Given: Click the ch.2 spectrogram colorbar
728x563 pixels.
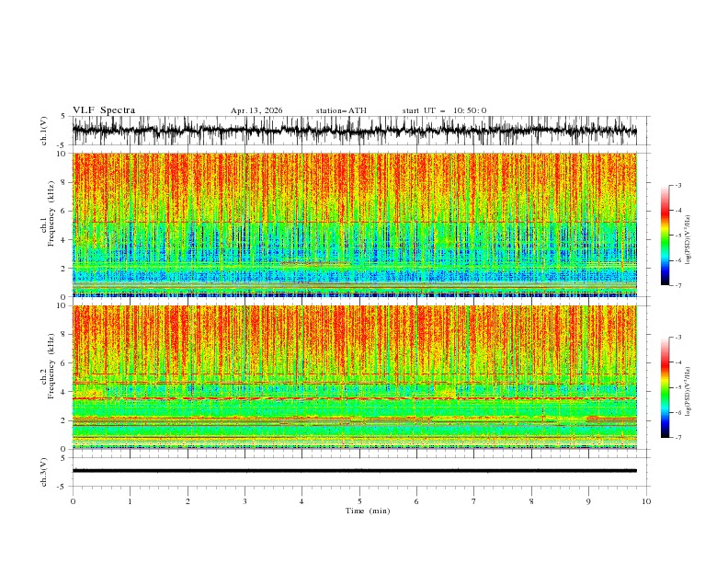Looking at the screenshot, I should 665,387.
